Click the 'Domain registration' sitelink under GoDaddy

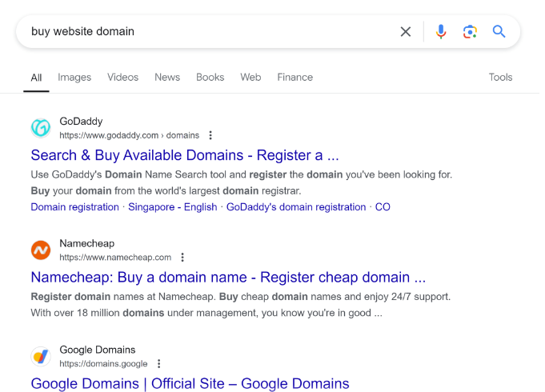click(x=74, y=207)
